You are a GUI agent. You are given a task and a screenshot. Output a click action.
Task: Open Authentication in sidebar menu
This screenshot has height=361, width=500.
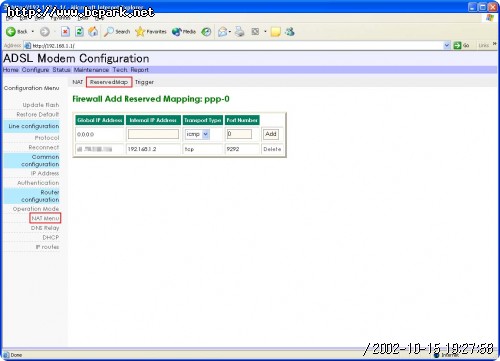click(x=38, y=183)
